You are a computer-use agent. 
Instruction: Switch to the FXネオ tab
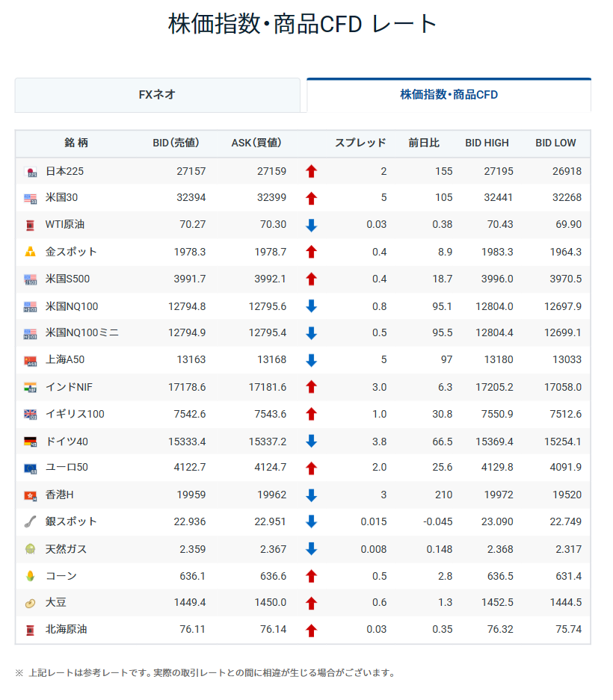tap(157, 95)
